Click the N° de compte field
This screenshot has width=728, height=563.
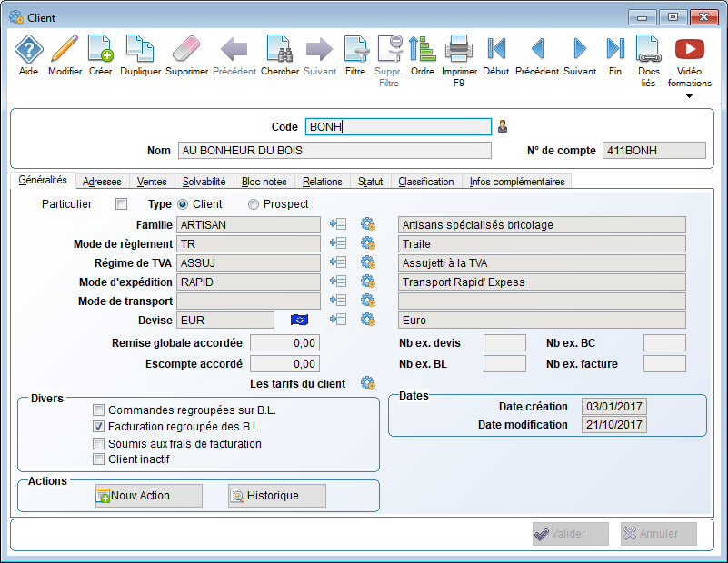coord(654,150)
